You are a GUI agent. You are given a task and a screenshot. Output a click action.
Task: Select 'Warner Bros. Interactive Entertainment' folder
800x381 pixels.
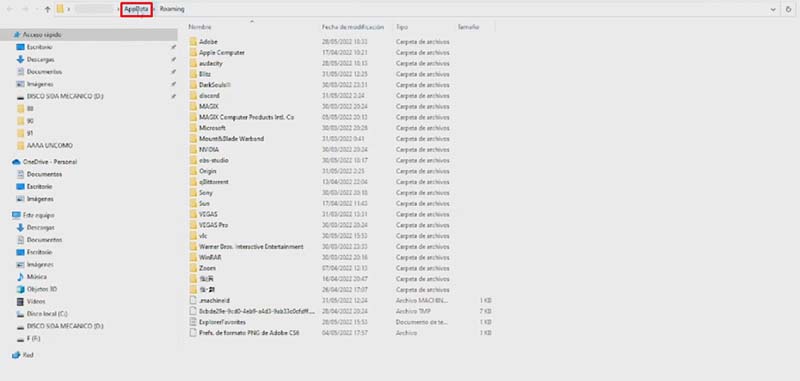[x=251, y=247]
